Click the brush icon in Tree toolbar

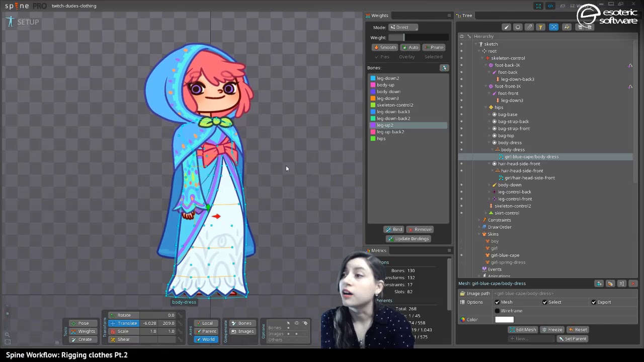coord(506,27)
